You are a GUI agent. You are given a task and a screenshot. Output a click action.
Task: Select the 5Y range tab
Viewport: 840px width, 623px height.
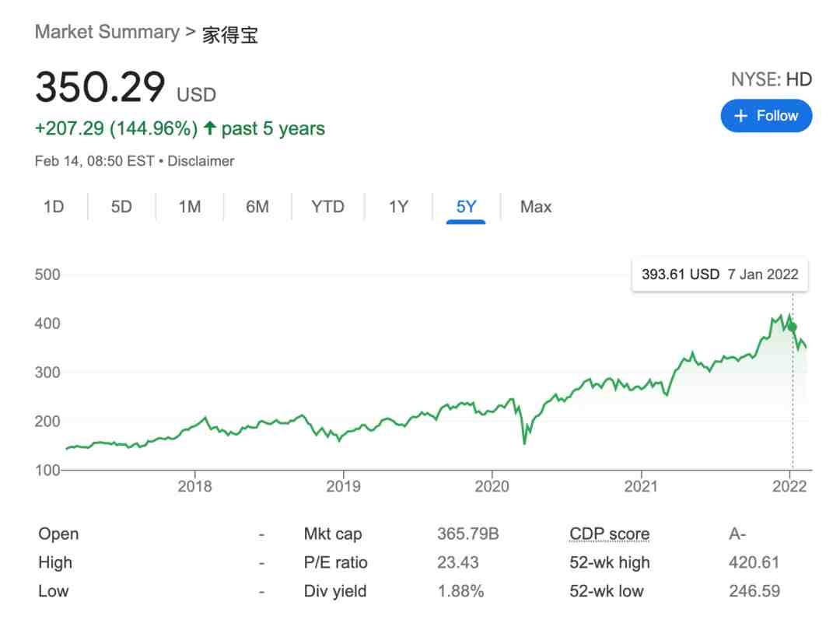coord(466,207)
